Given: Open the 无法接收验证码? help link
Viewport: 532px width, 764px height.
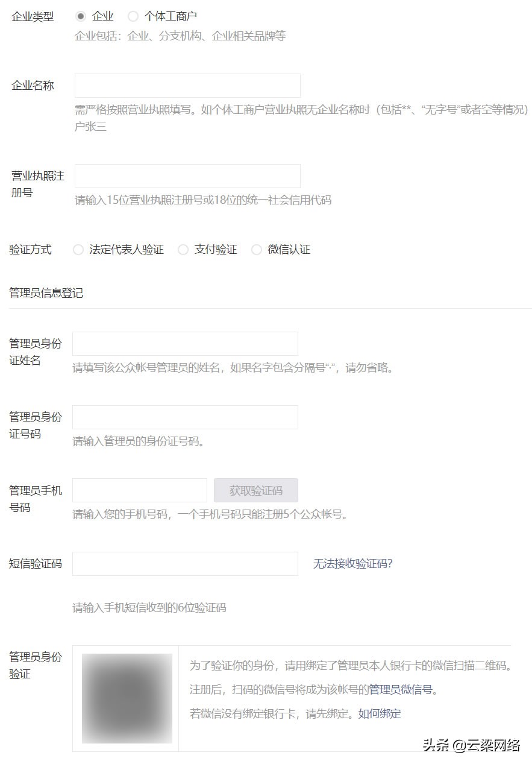Looking at the screenshot, I should tap(354, 563).
